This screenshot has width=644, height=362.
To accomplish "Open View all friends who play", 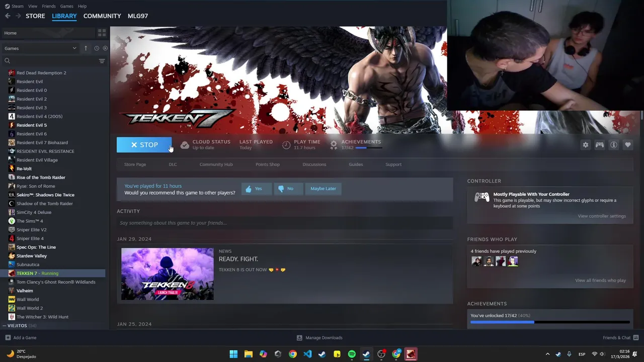I will (601, 281).
